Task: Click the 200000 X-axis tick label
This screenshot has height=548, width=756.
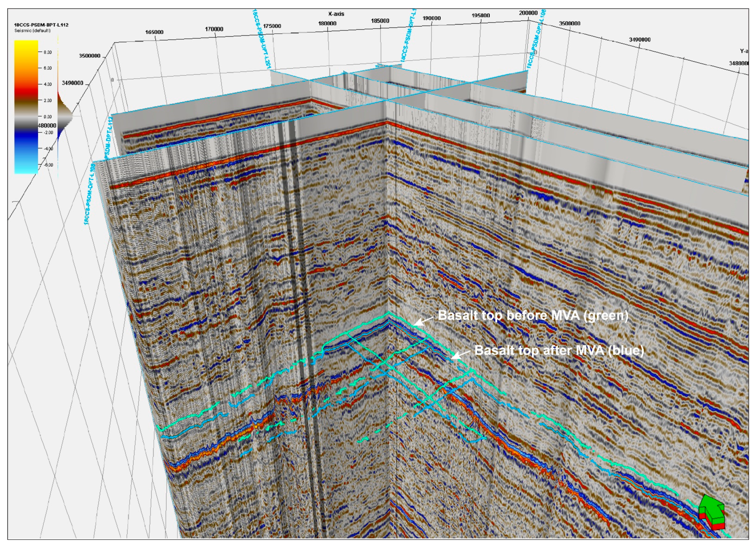Action: (528, 13)
